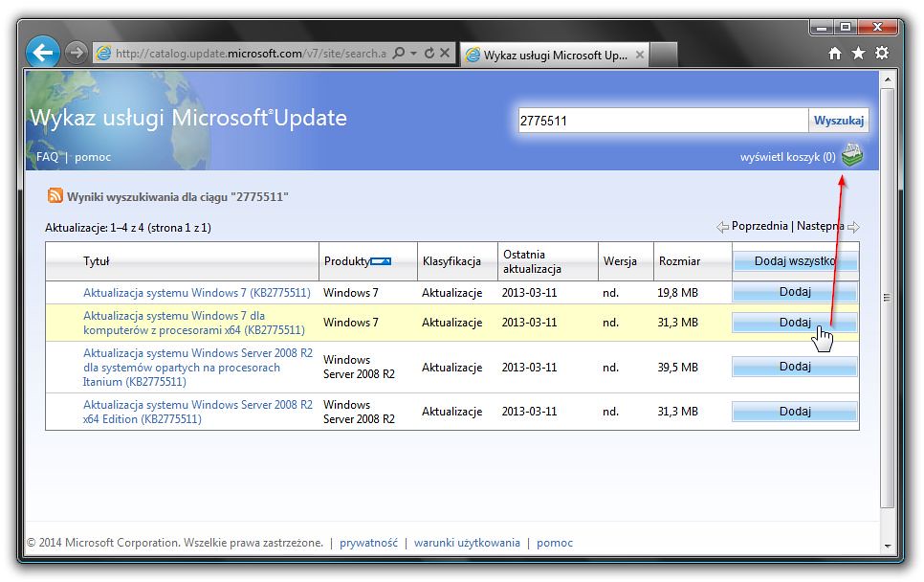Click Dodaj for Server 2008 R2 x64 Edition

pos(794,412)
